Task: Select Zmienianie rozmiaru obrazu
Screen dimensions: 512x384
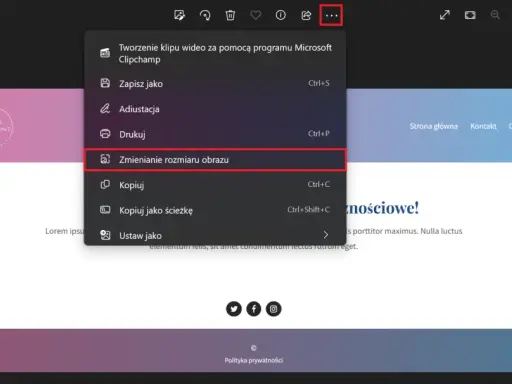Action: point(215,160)
